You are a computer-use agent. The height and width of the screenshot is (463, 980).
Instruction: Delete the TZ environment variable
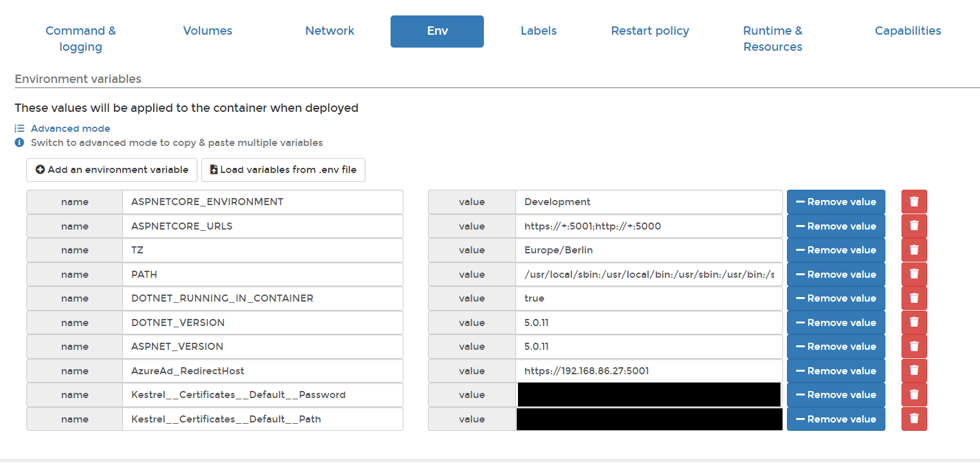coord(914,250)
